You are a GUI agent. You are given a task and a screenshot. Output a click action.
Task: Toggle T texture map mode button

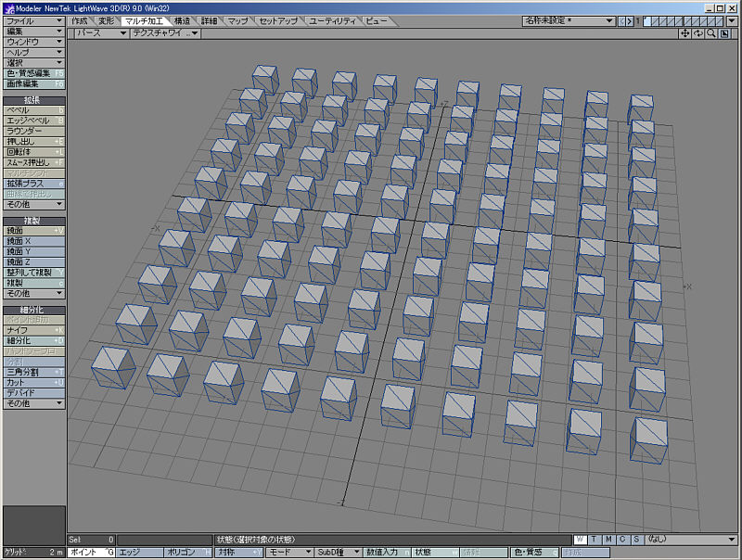594,539
